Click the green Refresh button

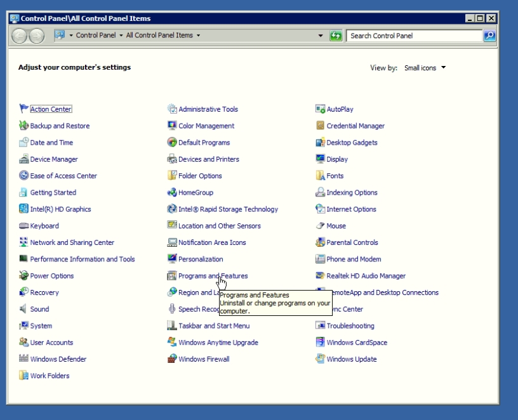click(336, 36)
